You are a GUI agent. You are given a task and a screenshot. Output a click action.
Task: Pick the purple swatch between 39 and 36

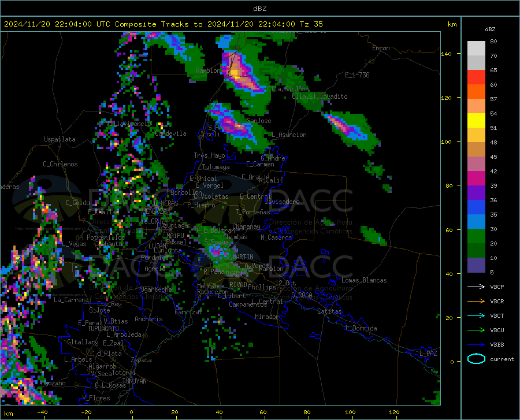point(476,193)
